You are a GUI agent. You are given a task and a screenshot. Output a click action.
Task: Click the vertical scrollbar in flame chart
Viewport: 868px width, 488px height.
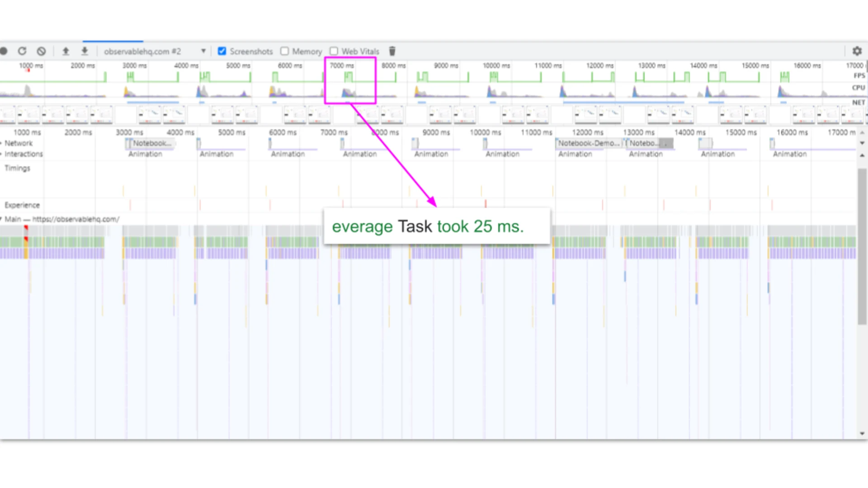[862, 246]
